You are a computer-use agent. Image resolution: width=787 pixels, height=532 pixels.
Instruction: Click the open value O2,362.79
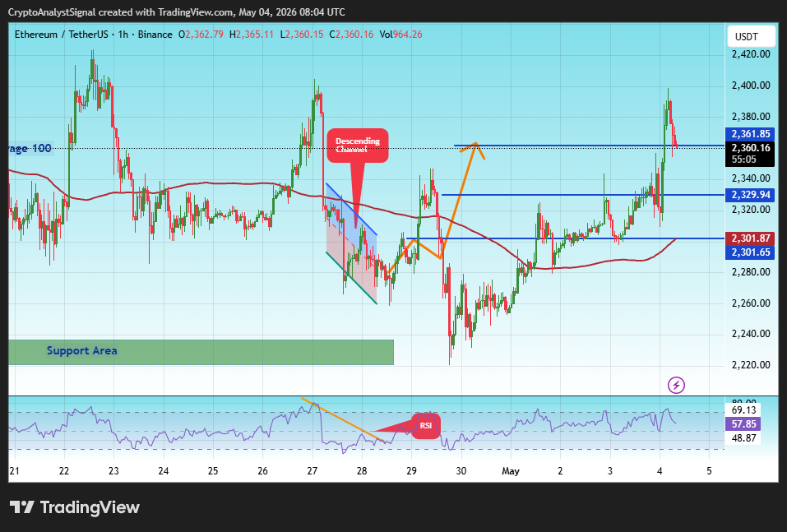coord(201,35)
